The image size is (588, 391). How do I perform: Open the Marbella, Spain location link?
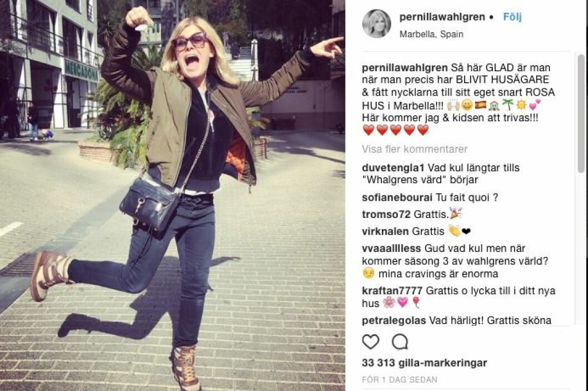coord(431,34)
